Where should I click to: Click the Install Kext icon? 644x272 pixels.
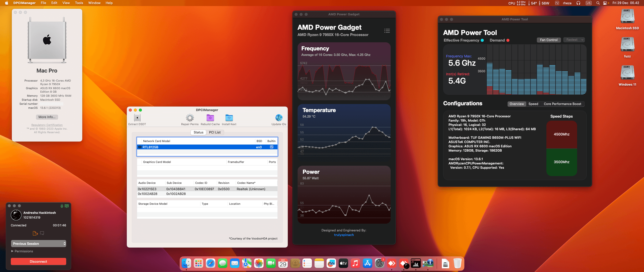click(229, 118)
